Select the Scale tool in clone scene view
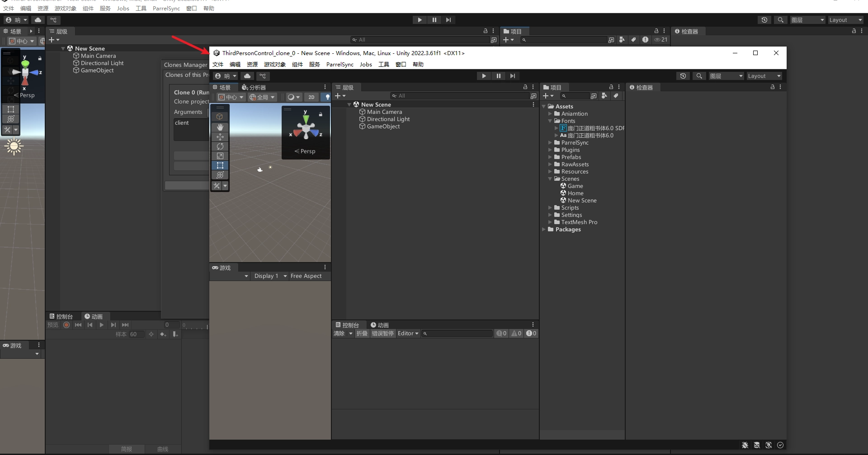The height and width of the screenshot is (455, 868). click(x=220, y=155)
